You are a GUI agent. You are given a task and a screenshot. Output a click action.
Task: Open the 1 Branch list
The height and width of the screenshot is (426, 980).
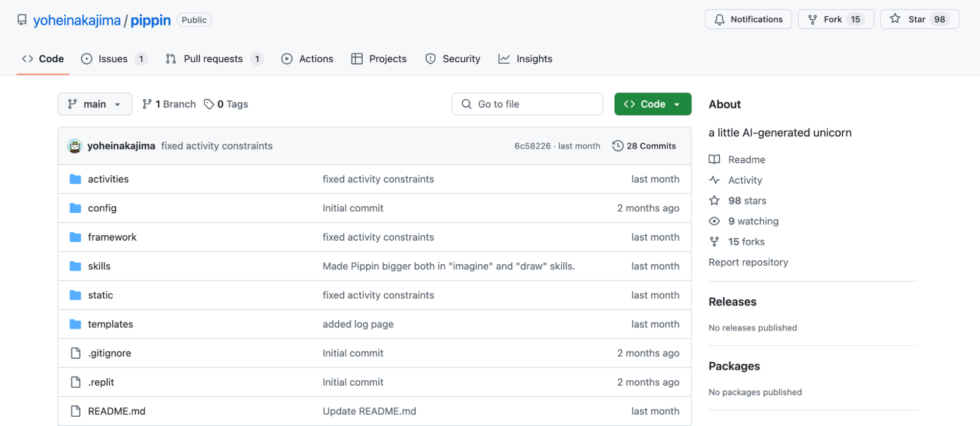(169, 104)
